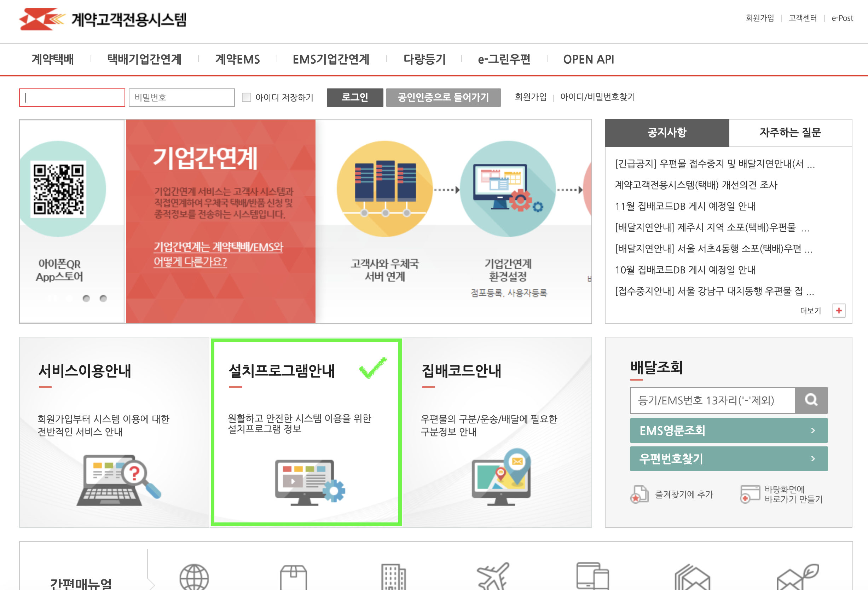The height and width of the screenshot is (590, 868).
Task: Click the building icon in 간편매뉴얼
Action: [x=393, y=577]
